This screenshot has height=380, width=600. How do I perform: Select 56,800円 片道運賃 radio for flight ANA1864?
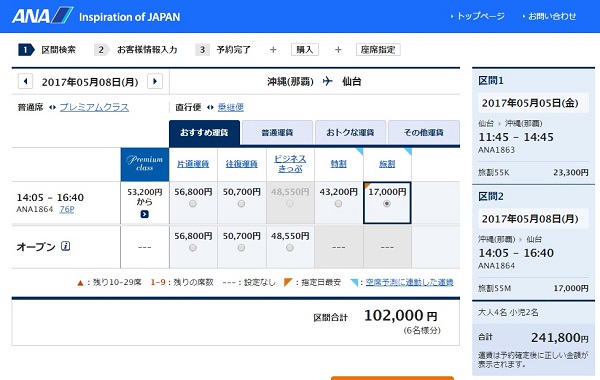(x=193, y=204)
